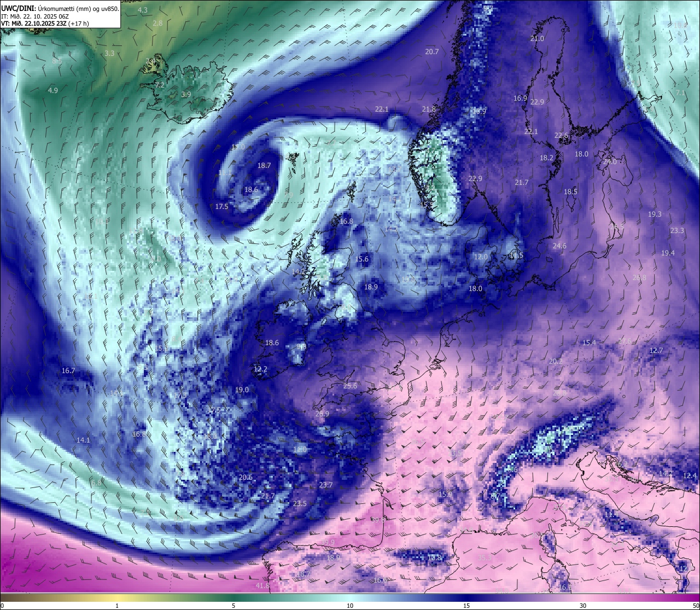Click the 12.7 value label
This screenshot has width=700, height=610.
coord(656,350)
